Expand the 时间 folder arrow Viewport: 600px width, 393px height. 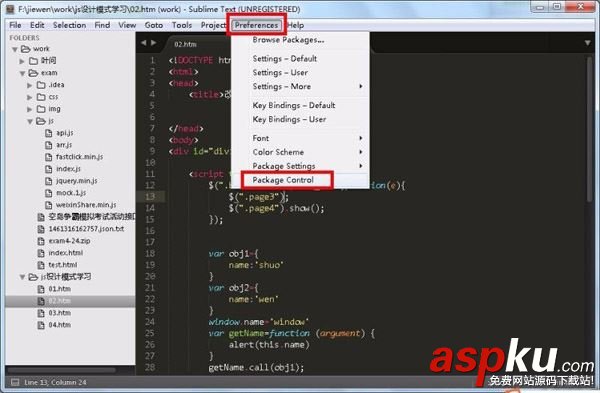coord(22,61)
